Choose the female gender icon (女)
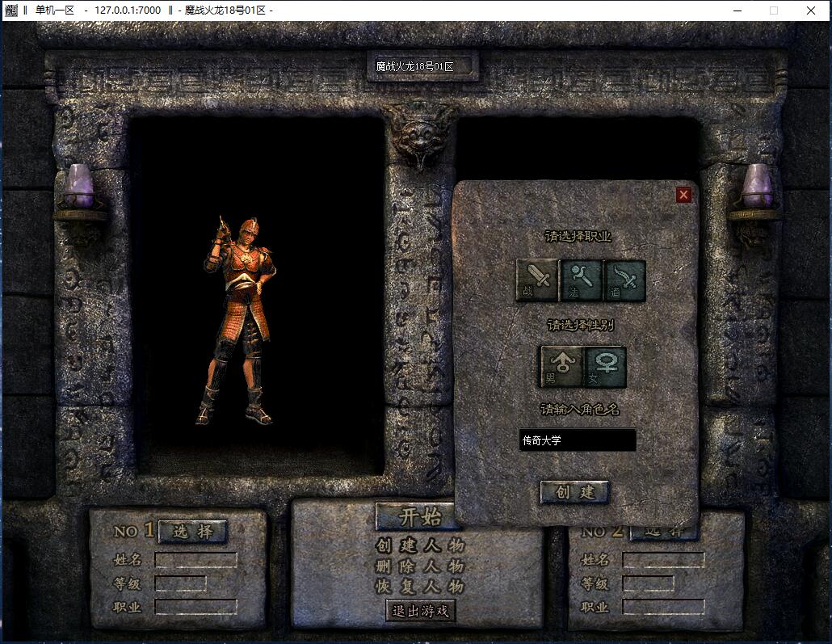The width and height of the screenshot is (832, 644). click(x=606, y=366)
